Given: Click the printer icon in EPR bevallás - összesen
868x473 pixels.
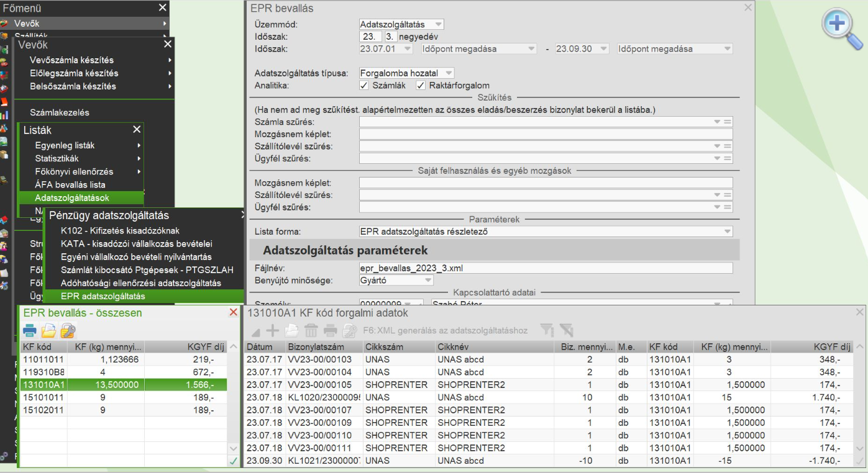Looking at the screenshot, I should click(x=29, y=331).
